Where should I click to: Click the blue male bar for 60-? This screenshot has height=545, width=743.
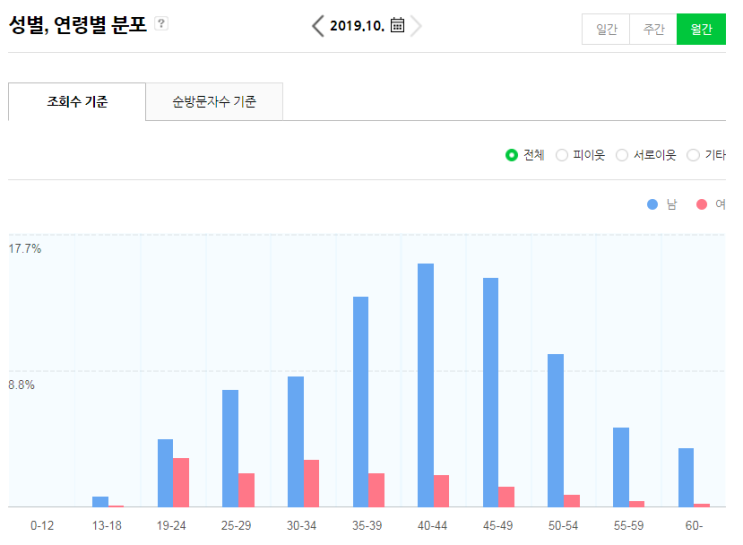click(x=686, y=478)
